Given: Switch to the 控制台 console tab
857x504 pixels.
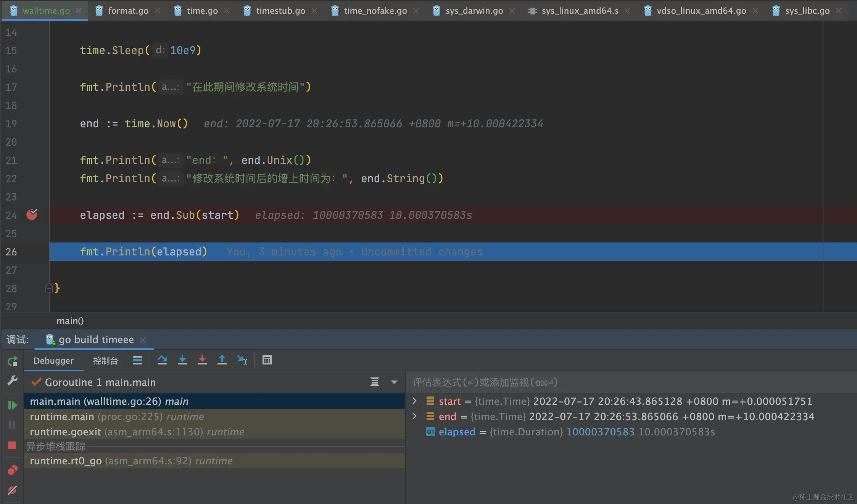Looking at the screenshot, I should point(105,361).
